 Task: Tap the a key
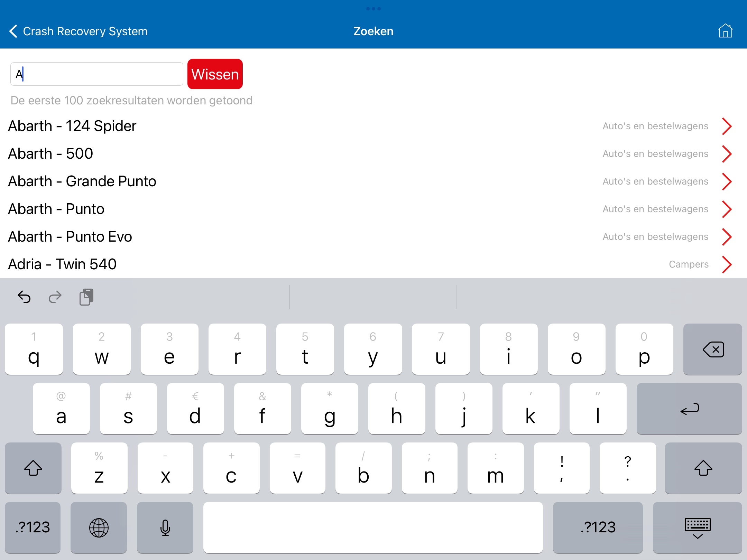tap(61, 409)
